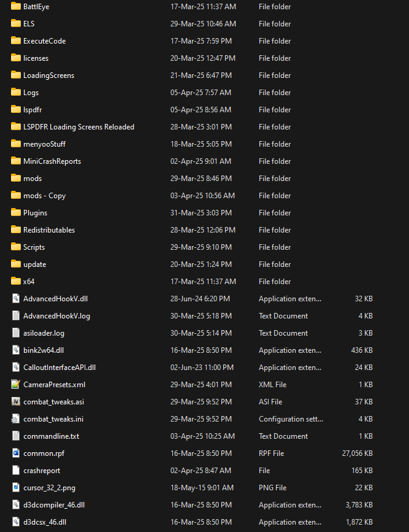Select the cursor_32_2.png image icon

15,488
